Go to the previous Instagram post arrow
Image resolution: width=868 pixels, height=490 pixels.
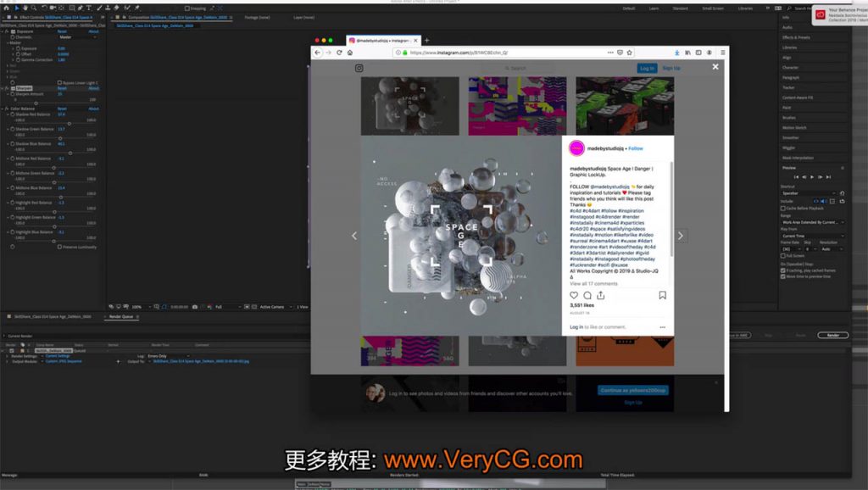point(354,236)
